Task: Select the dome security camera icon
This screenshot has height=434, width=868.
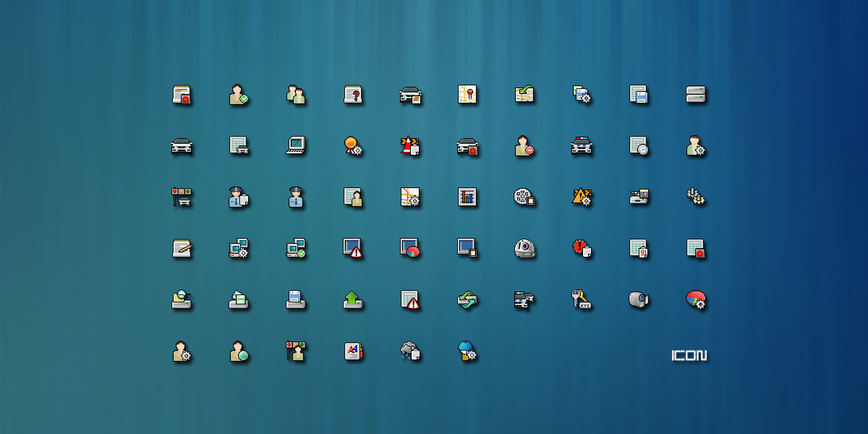Action: pos(524,248)
